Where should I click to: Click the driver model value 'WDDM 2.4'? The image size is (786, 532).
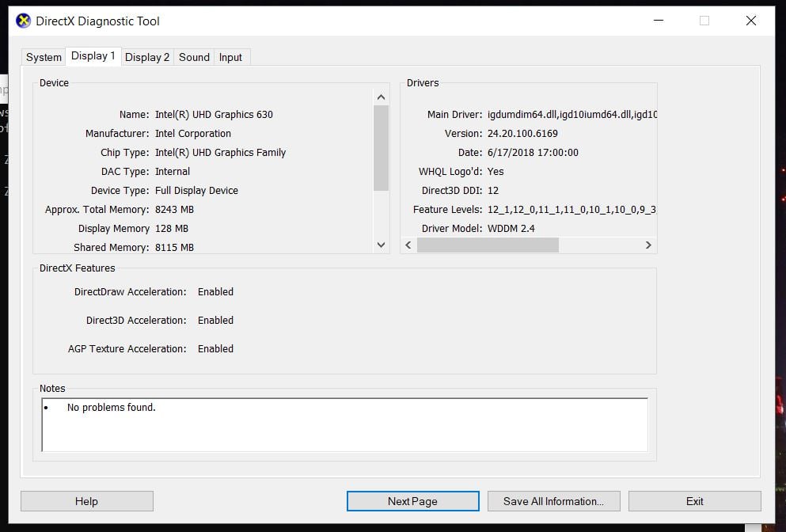point(511,229)
